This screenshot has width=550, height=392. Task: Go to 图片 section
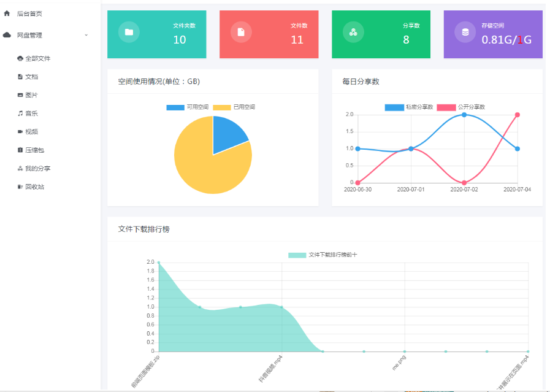[x=31, y=95]
